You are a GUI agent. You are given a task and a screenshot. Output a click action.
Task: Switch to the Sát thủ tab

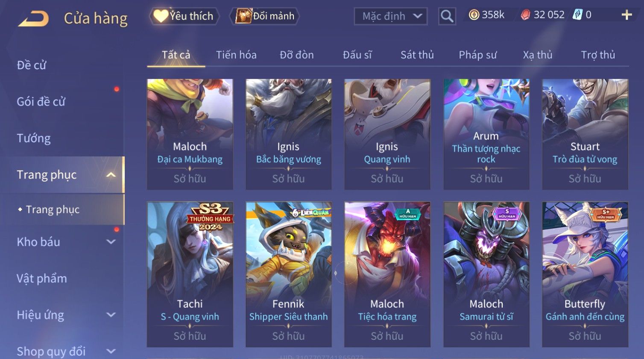pos(417,55)
